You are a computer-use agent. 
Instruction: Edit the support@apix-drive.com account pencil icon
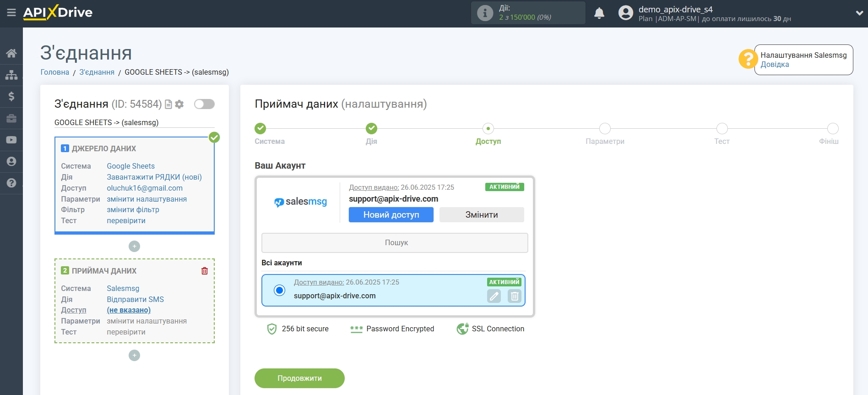coord(494,296)
